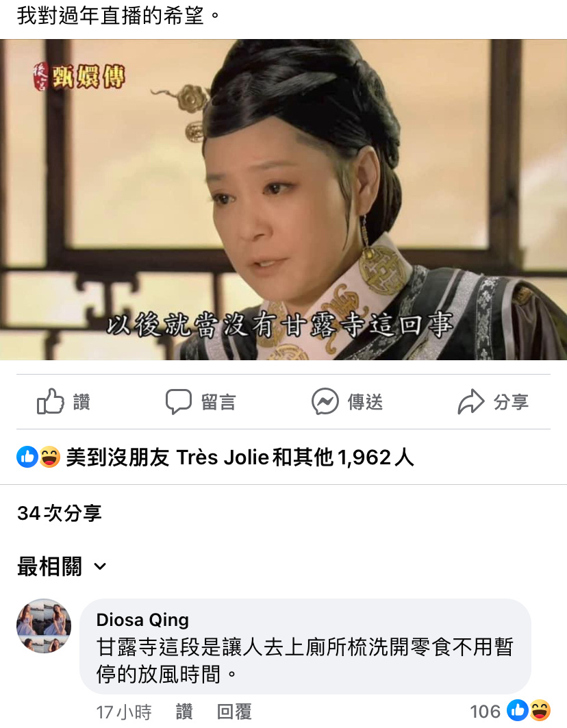Viewport: 567px width, 728px height.
Task: Tap the 分享 share arrow icon
Action: (x=471, y=401)
